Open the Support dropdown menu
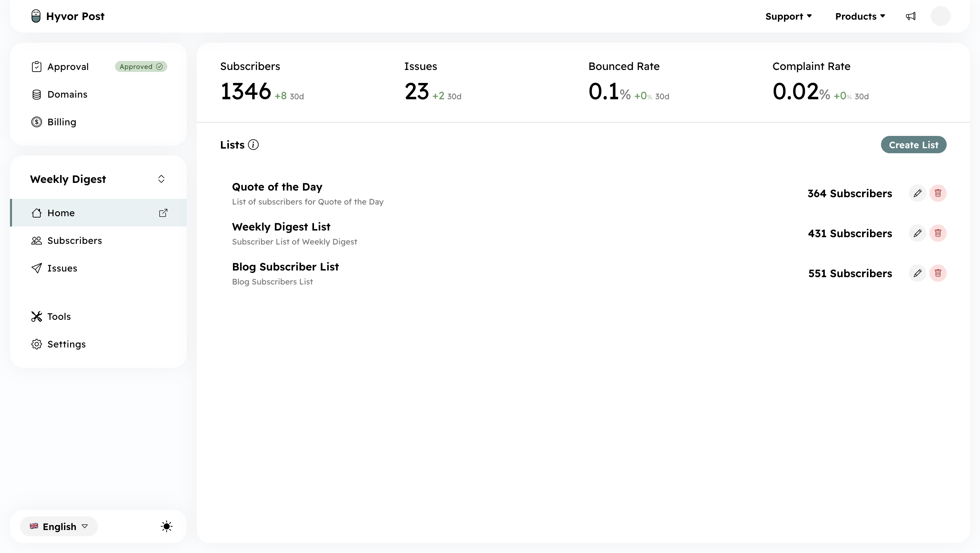 [788, 16]
